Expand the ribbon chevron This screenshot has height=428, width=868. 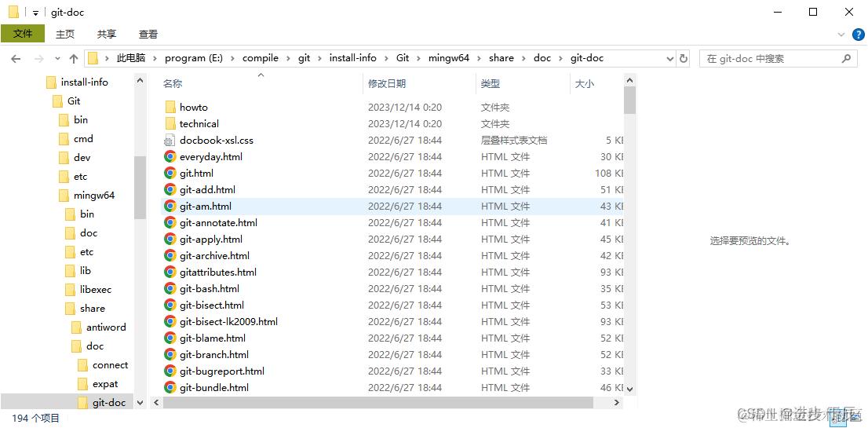pos(841,34)
